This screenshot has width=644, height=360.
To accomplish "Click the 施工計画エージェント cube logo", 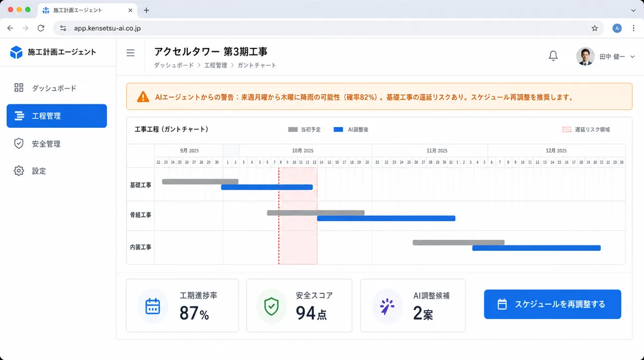I will (17, 52).
